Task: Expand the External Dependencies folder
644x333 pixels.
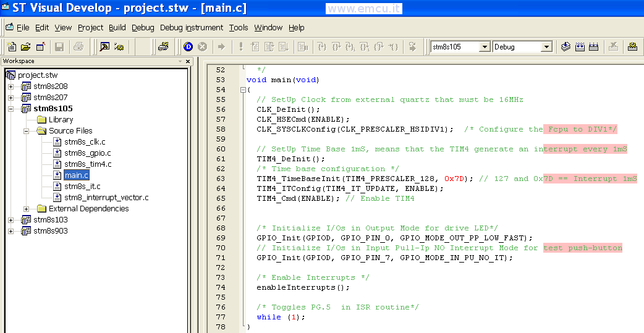Action: click(x=27, y=209)
